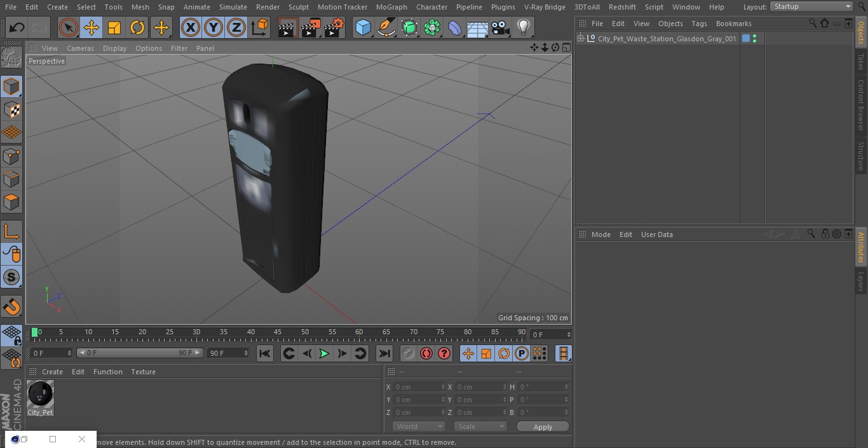The image size is (868, 448).
Task: Step the end frame 90 F spinner
Action: tap(246, 353)
